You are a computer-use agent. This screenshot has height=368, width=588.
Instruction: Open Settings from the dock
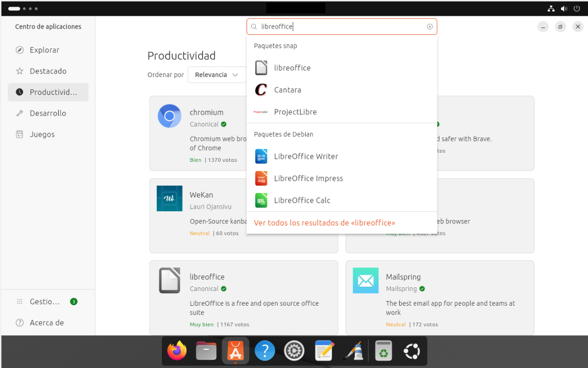294,351
